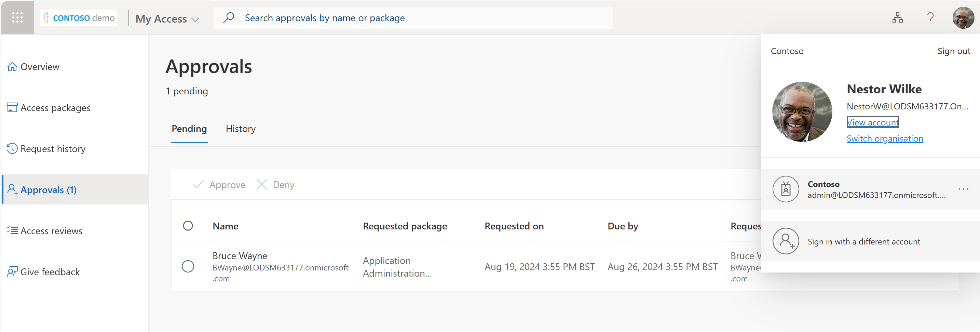The height and width of the screenshot is (332, 980).
Task: Open Access packages in sidebar
Action: [55, 108]
